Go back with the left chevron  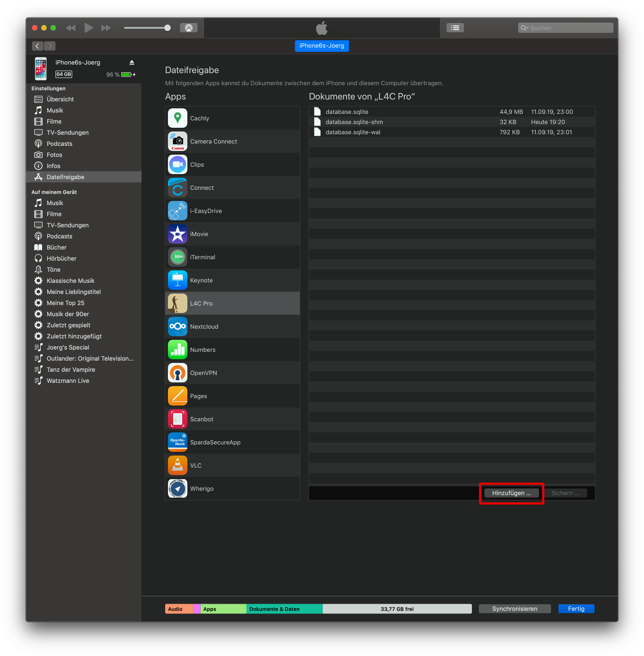(37, 46)
